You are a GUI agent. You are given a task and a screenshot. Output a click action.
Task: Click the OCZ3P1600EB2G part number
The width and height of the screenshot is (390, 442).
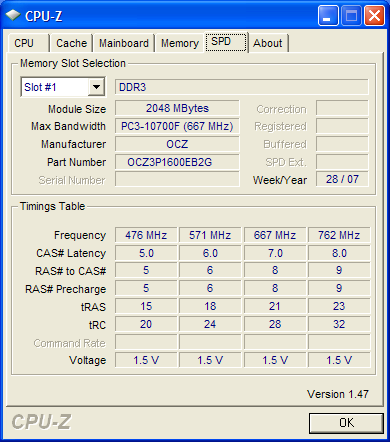point(177,162)
